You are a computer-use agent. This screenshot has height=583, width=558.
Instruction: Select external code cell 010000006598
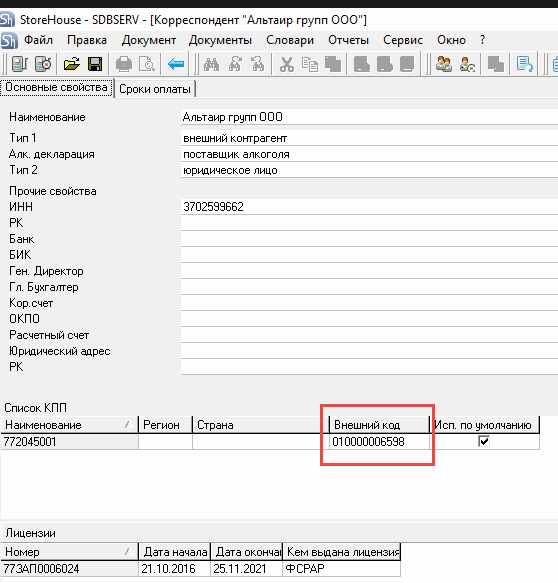(x=379, y=442)
